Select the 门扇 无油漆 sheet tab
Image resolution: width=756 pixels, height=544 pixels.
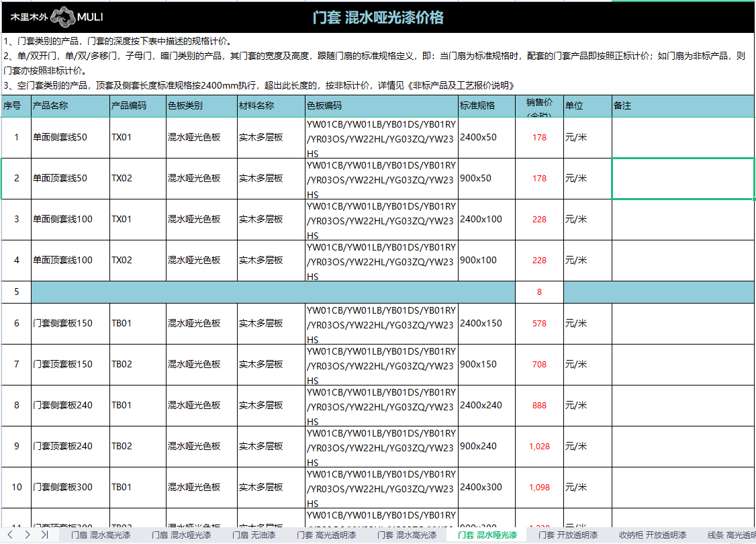pos(254,535)
